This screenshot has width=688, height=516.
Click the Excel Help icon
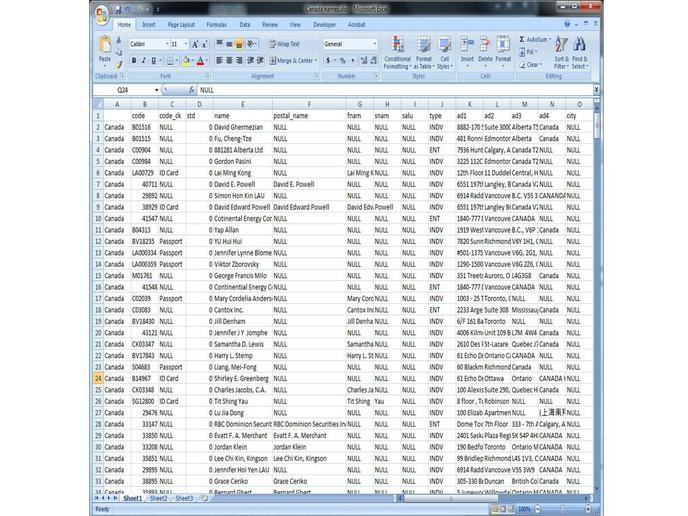[x=567, y=25]
